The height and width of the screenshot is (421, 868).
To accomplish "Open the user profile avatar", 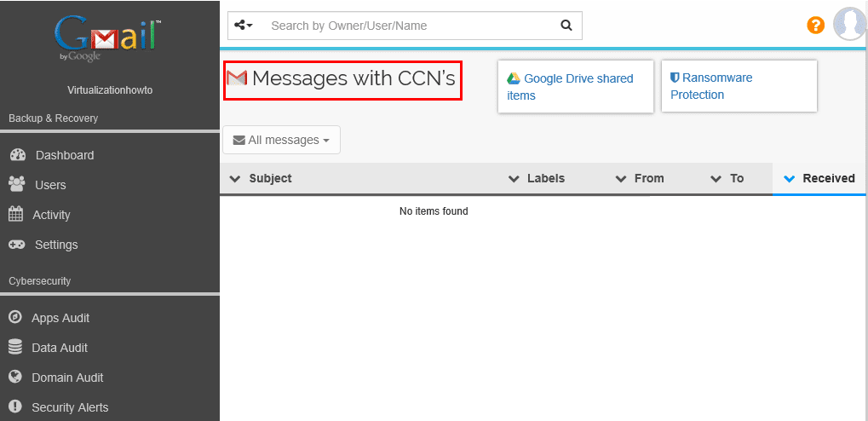I will [849, 24].
